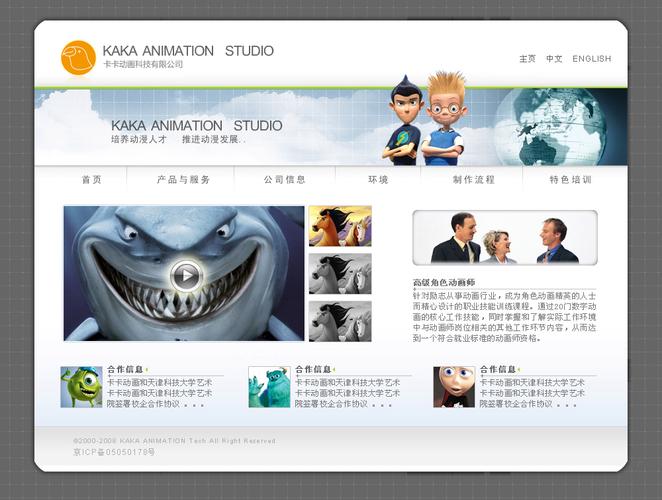Image resolution: width=662 pixels, height=500 pixels.
Task: Open 合作信息 heading beside green monster
Action: pyautogui.click(x=125, y=370)
